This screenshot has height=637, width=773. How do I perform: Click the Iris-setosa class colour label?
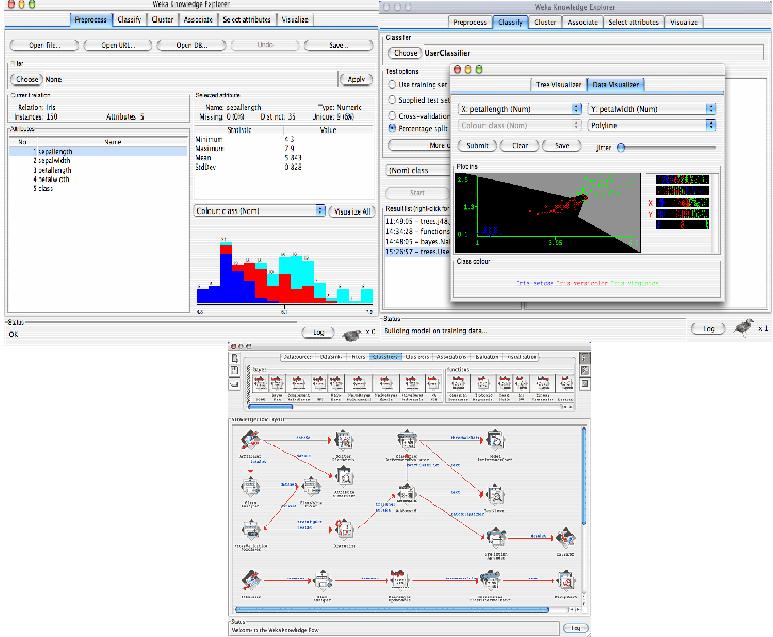(535, 283)
